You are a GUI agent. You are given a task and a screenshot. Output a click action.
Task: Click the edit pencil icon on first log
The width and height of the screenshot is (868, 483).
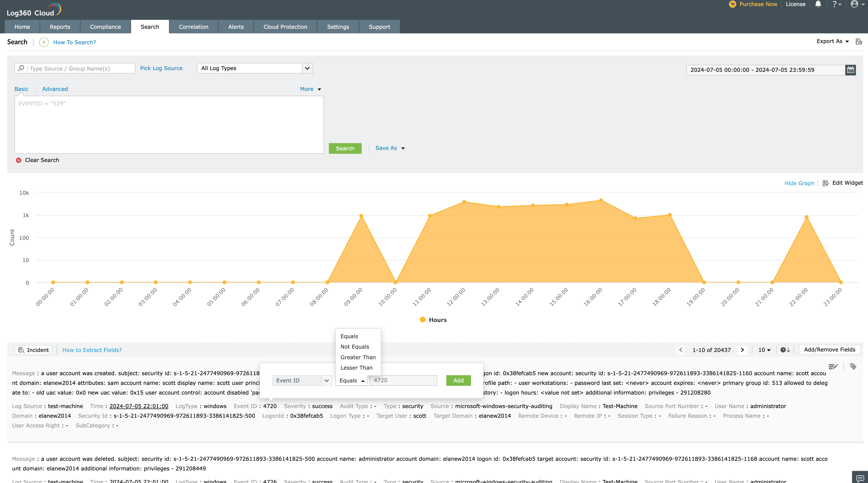[x=833, y=366]
